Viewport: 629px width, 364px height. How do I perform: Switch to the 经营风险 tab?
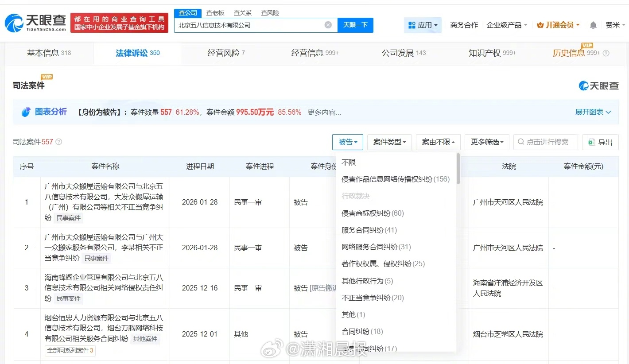pos(226,53)
